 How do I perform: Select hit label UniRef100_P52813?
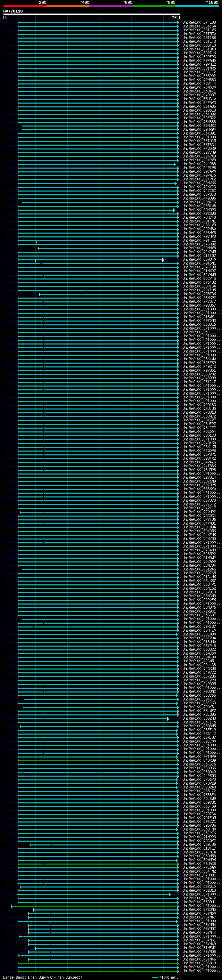(x=199, y=891)
